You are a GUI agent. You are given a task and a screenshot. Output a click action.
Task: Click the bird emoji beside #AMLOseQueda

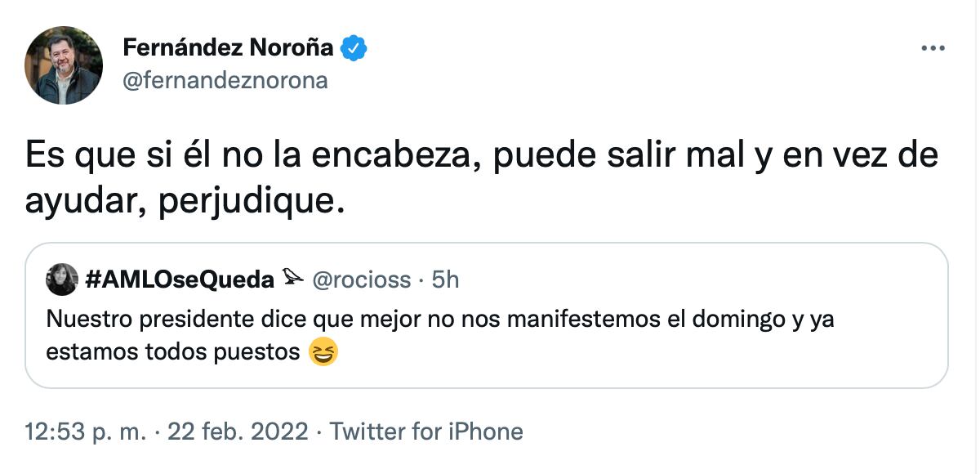(x=293, y=279)
